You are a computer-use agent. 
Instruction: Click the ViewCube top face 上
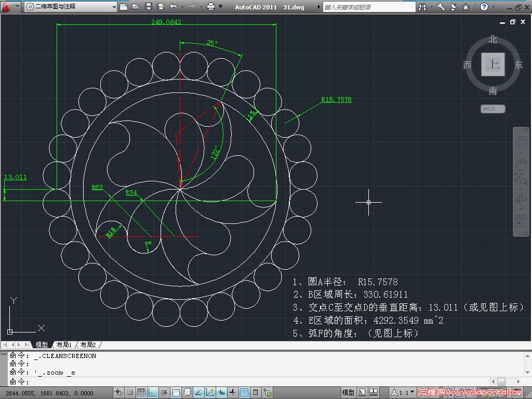coord(493,64)
